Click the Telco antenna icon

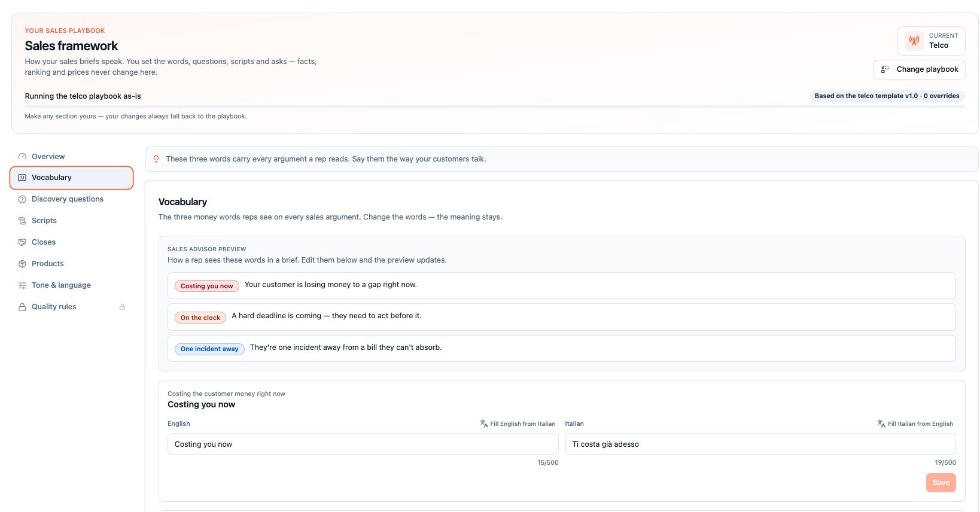tap(914, 41)
